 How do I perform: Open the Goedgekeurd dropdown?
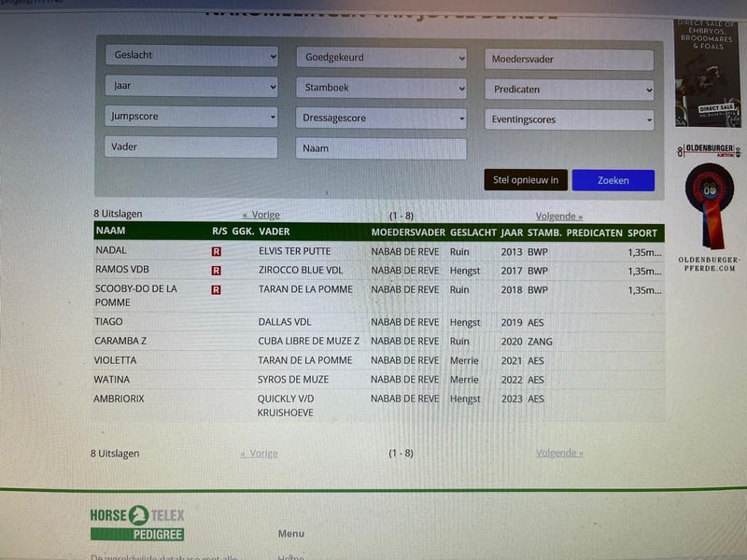382,58
